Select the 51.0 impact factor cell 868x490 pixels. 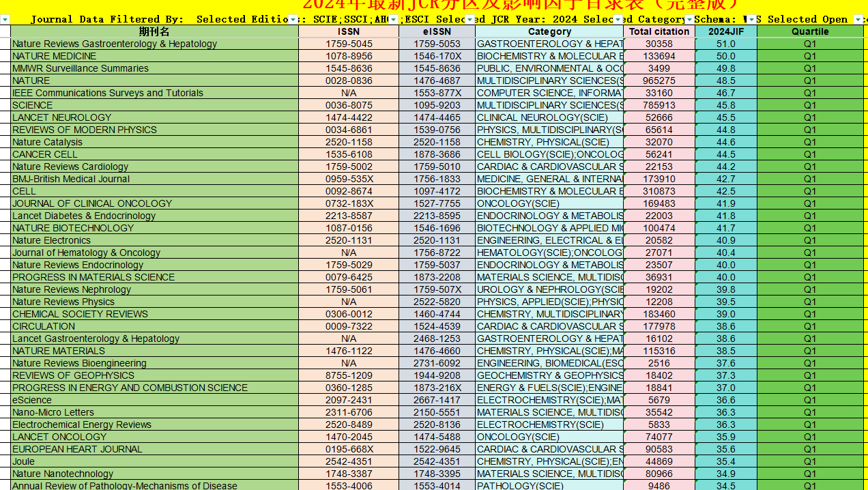coord(726,44)
